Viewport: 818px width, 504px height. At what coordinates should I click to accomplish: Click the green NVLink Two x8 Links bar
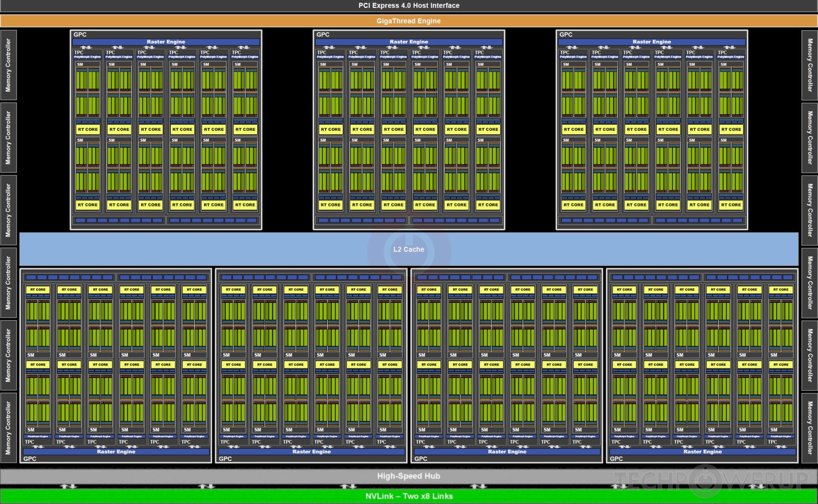pos(409,496)
